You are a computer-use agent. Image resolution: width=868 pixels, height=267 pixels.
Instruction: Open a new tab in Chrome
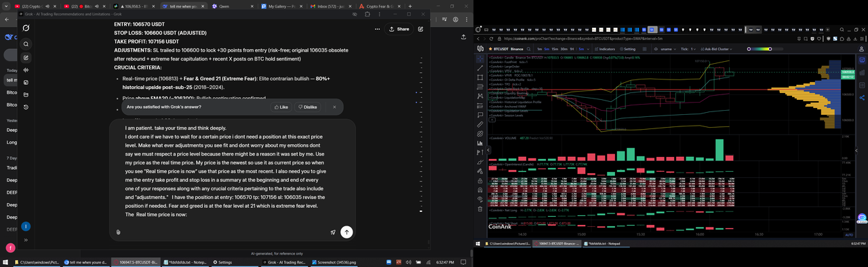pyautogui.click(x=410, y=6)
